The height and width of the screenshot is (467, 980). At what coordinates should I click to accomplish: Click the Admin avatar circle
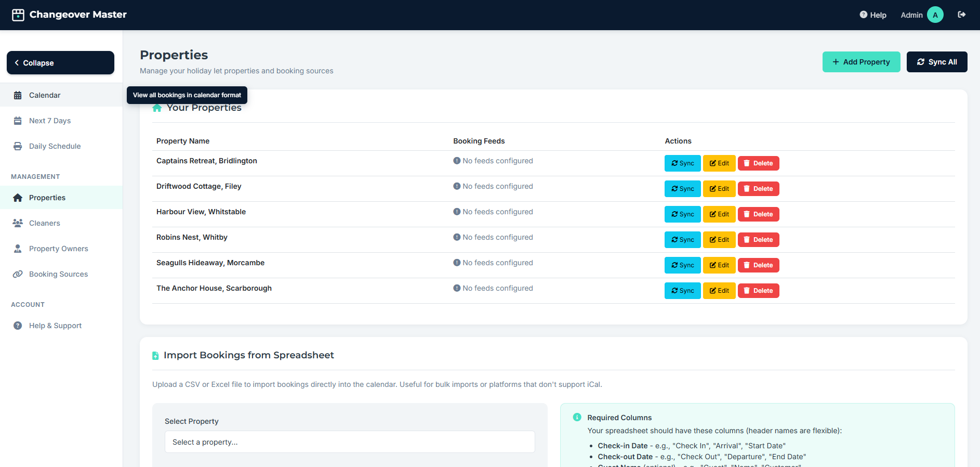[x=935, y=15]
